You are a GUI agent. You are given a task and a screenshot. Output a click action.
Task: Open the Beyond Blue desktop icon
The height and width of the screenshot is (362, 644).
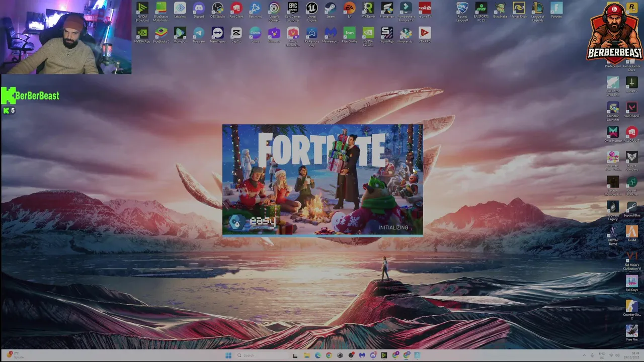[631, 209]
